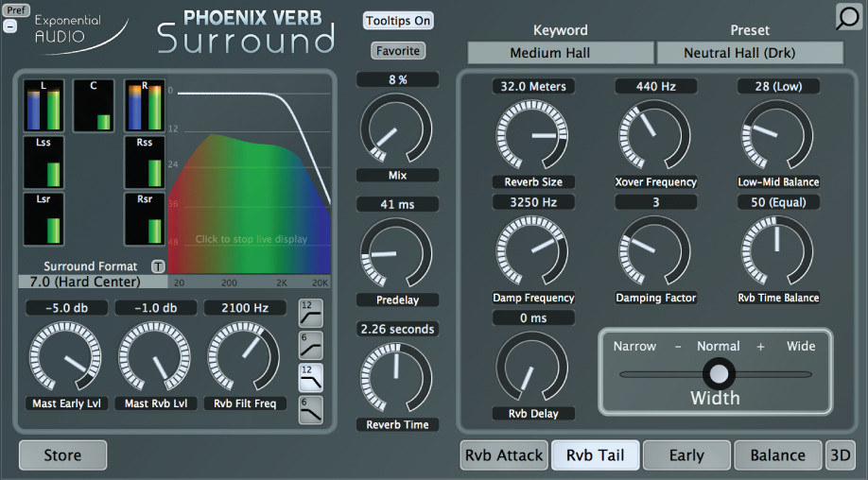Open the 7.0 (Hard Center) surround format dropdown
Image resolution: width=868 pixels, height=480 pixels.
(x=93, y=282)
